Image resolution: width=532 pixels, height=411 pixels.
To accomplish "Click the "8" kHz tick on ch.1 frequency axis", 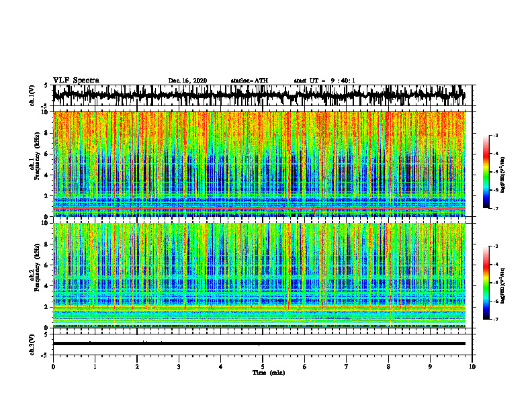I will [x=48, y=133].
